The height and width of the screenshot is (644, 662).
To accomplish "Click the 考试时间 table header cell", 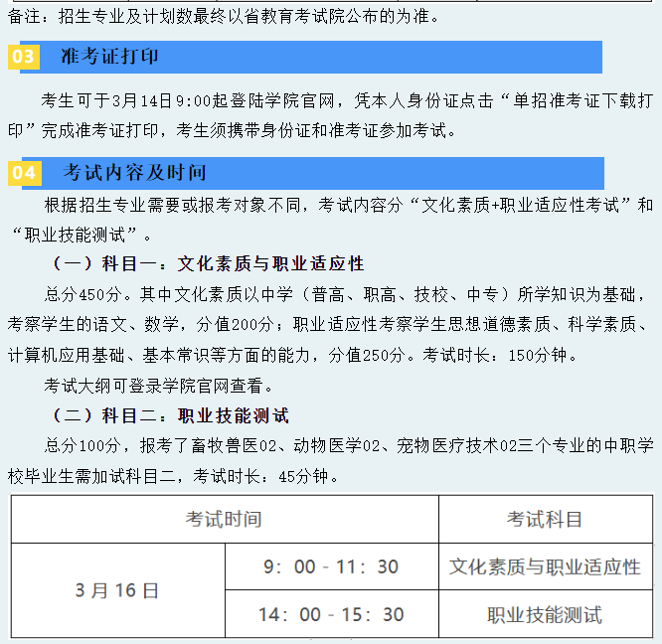I will 225,519.
